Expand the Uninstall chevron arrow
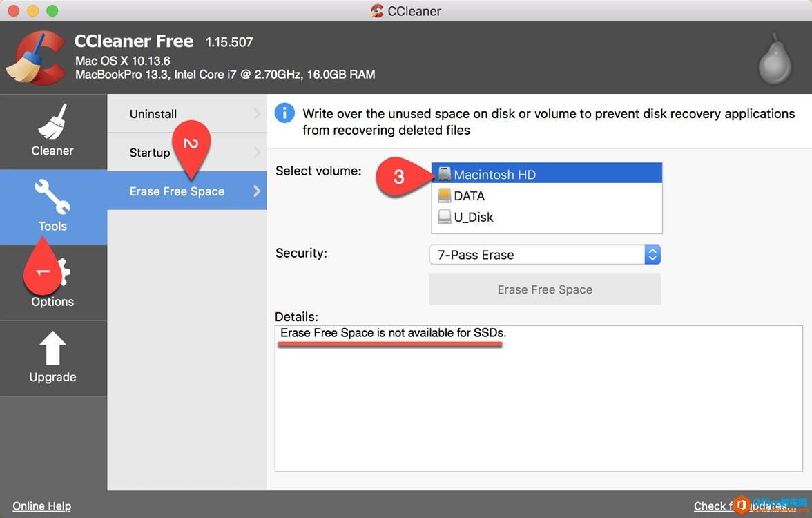 coord(257,113)
